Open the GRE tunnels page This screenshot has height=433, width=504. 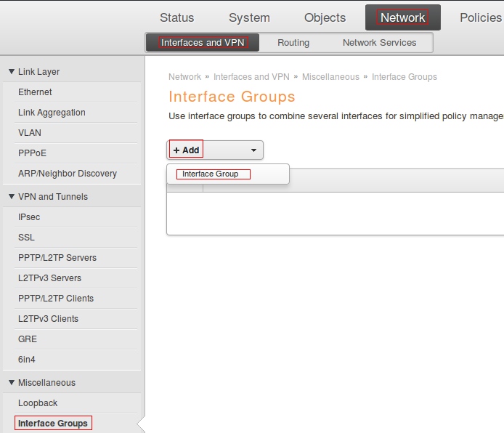coord(28,339)
